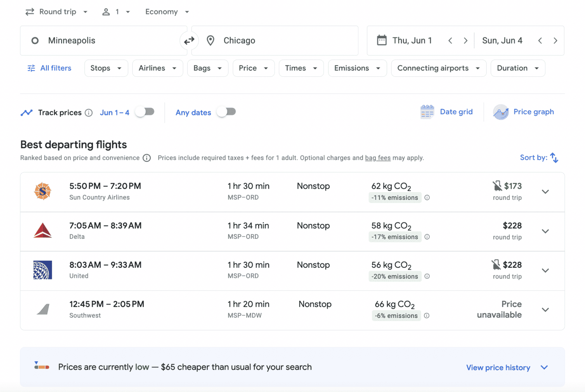Turn on the Any dates toggle
The height and width of the screenshot is (392, 585).
(x=226, y=112)
